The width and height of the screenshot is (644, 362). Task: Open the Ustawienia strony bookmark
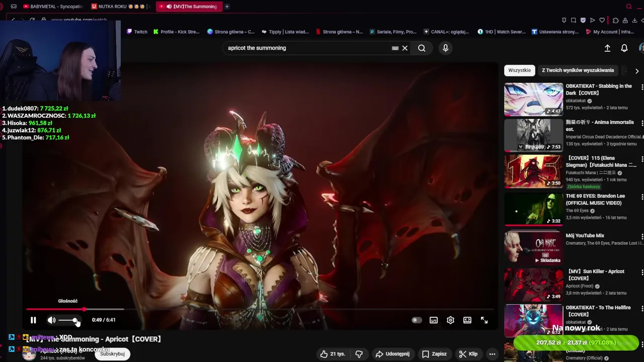click(555, 32)
